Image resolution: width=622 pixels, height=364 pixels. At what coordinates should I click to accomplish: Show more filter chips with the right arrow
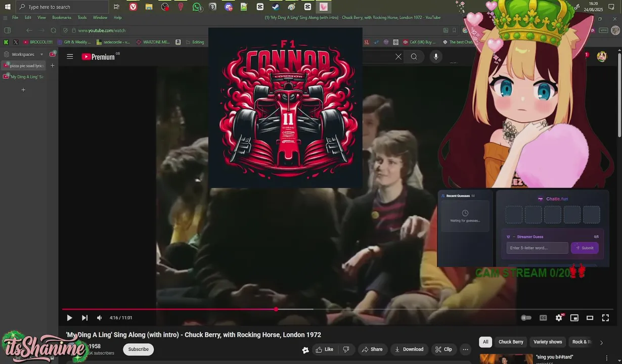[x=601, y=342]
